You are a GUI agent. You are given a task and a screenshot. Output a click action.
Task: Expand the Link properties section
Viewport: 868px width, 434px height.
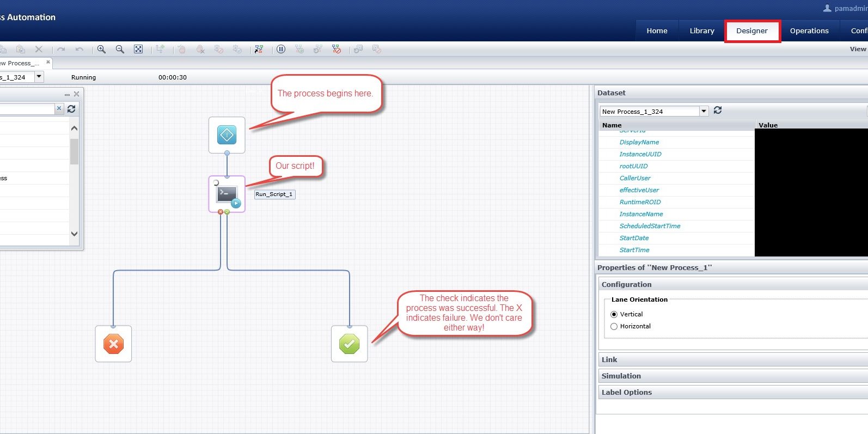pos(609,359)
